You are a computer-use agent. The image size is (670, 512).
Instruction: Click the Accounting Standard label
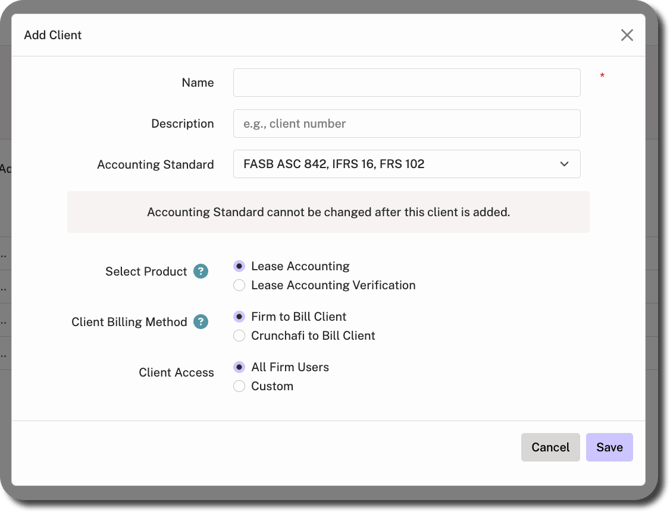pyautogui.click(x=155, y=165)
